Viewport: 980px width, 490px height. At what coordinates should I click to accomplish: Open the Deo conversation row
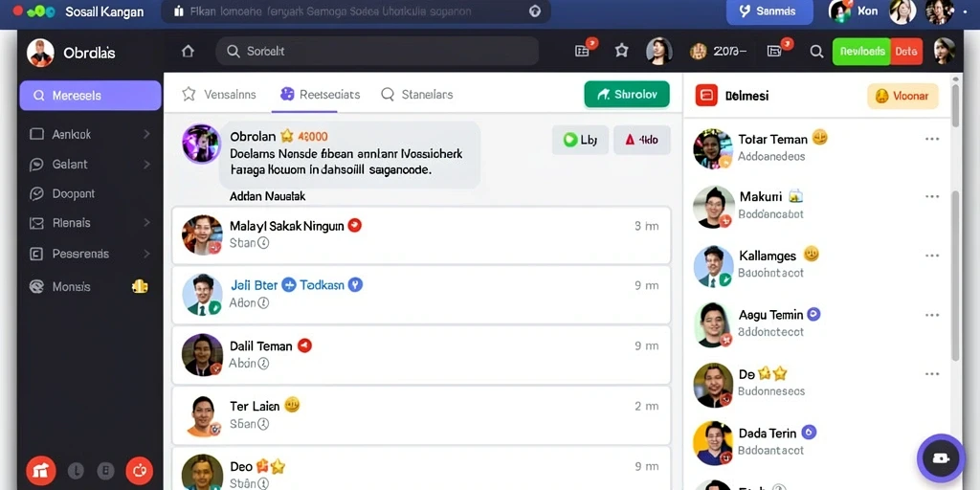[421, 468]
